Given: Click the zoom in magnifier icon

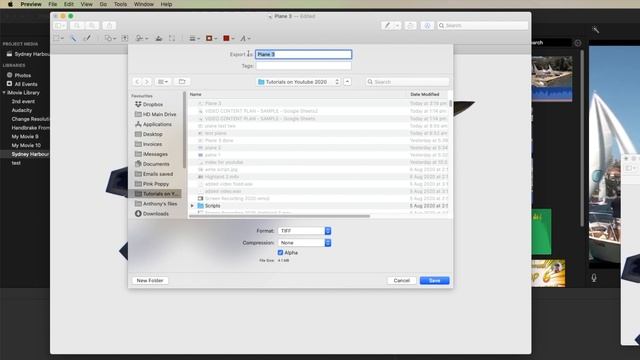Looking at the screenshot, I should point(92,25).
